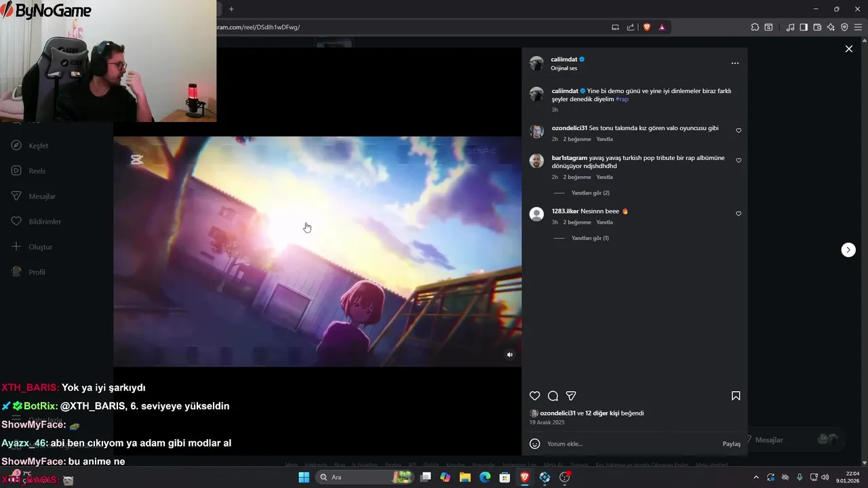
Task: Open Keşfet in Instagram sidebar
Action: click(38, 146)
